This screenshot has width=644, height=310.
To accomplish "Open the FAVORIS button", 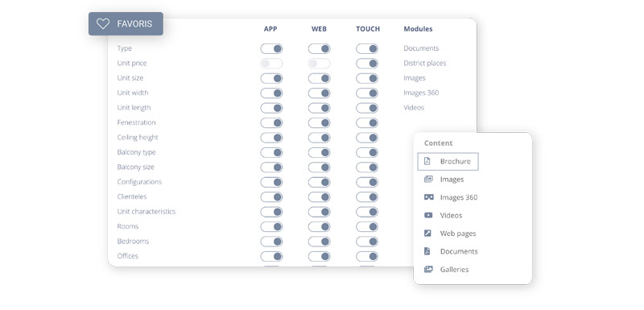I will pyautogui.click(x=126, y=24).
